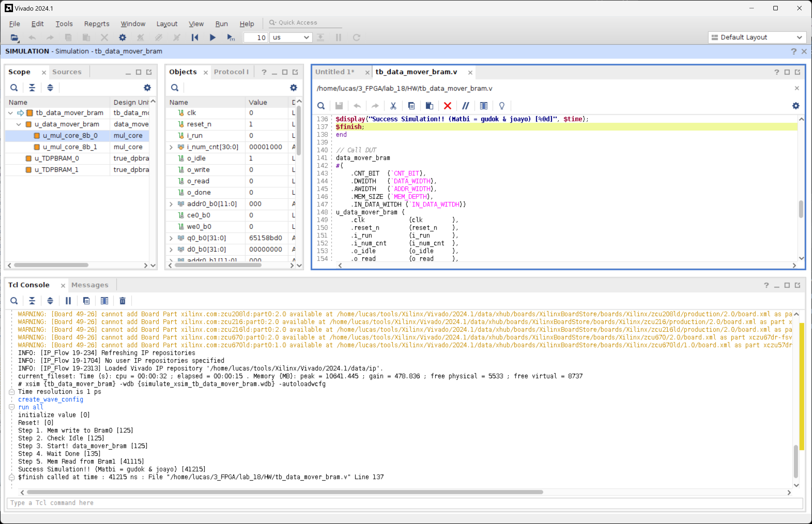Viewport: 812px width, 524px height.
Task: Click the Open File icon in main toolbar
Action: (x=14, y=38)
